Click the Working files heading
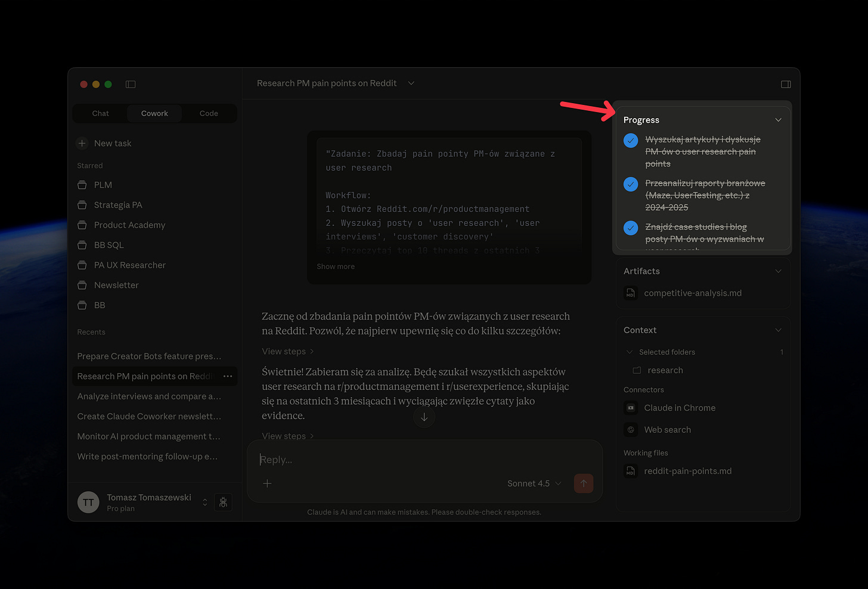Image resolution: width=868 pixels, height=589 pixels. pos(646,453)
